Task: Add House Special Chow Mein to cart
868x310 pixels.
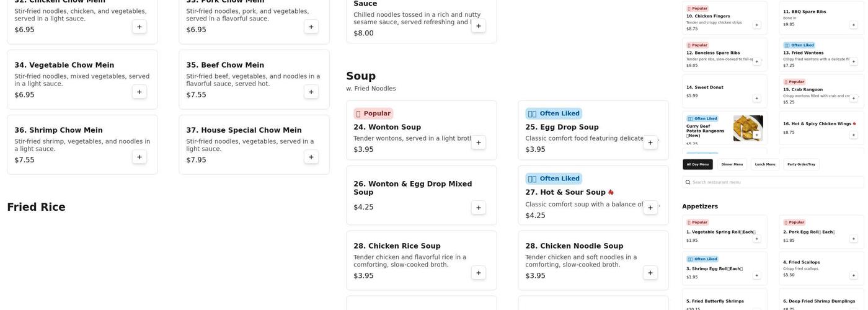Action: pyautogui.click(x=311, y=157)
